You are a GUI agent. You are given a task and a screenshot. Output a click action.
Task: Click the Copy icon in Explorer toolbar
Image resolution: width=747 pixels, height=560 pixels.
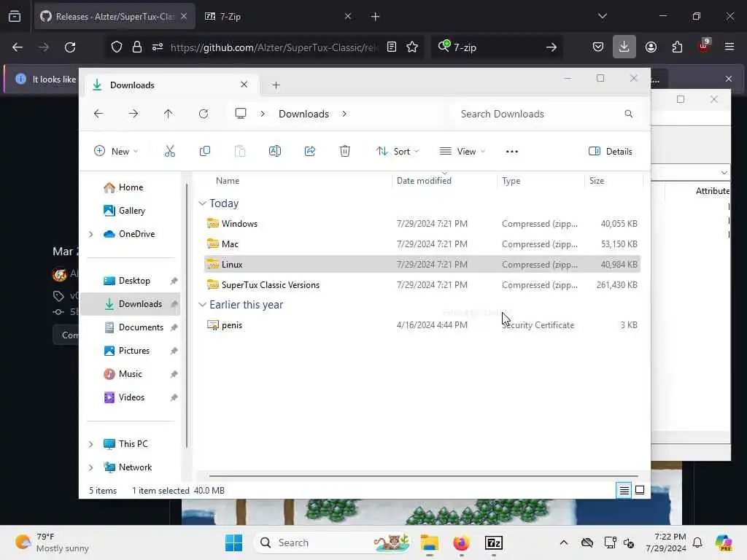tap(205, 152)
